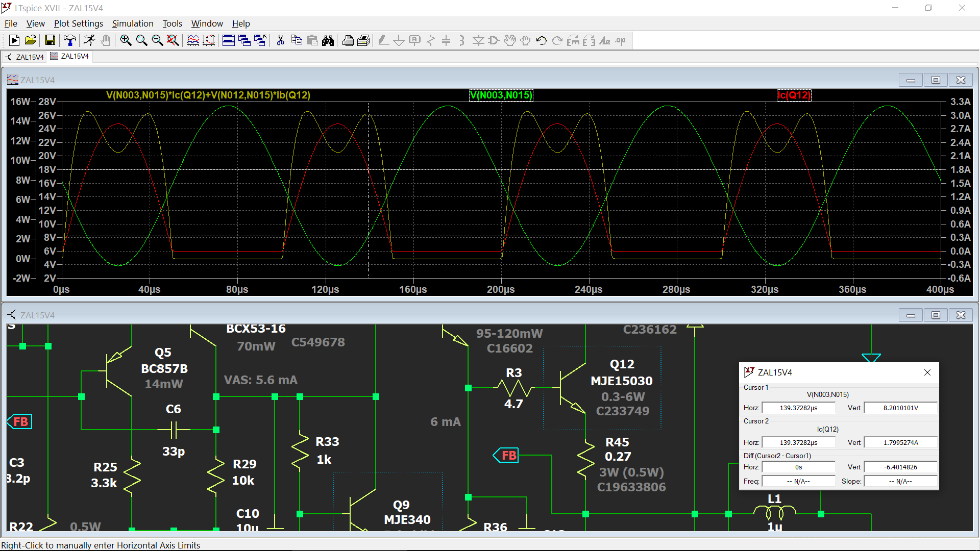Switch to the ZAL15V4 schematic tab
This screenshot has height=551, width=980.
tap(25, 57)
